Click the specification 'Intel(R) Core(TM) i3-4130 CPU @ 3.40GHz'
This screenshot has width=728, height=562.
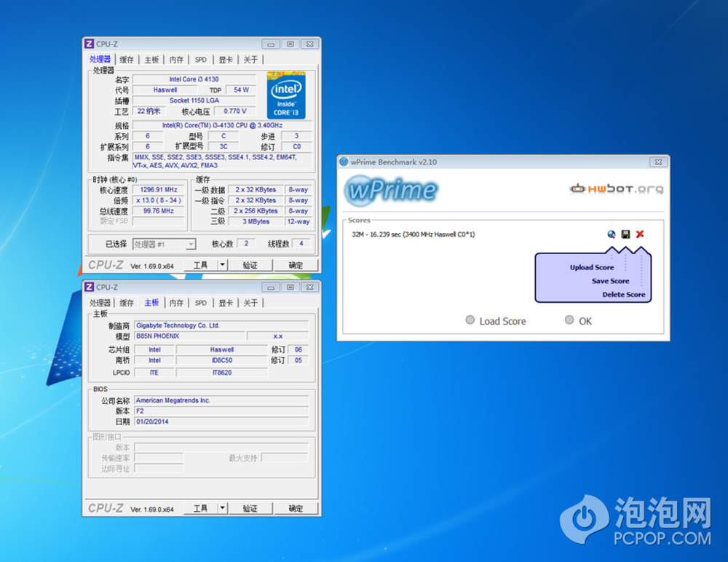coord(222,125)
